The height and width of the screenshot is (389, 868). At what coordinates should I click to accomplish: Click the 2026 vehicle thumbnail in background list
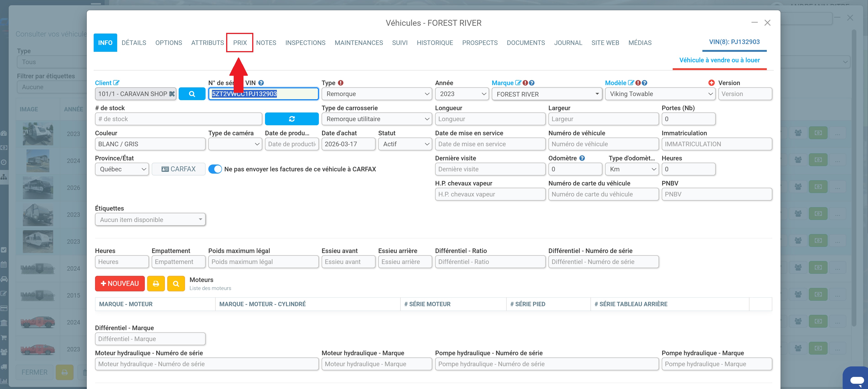click(x=38, y=188)
